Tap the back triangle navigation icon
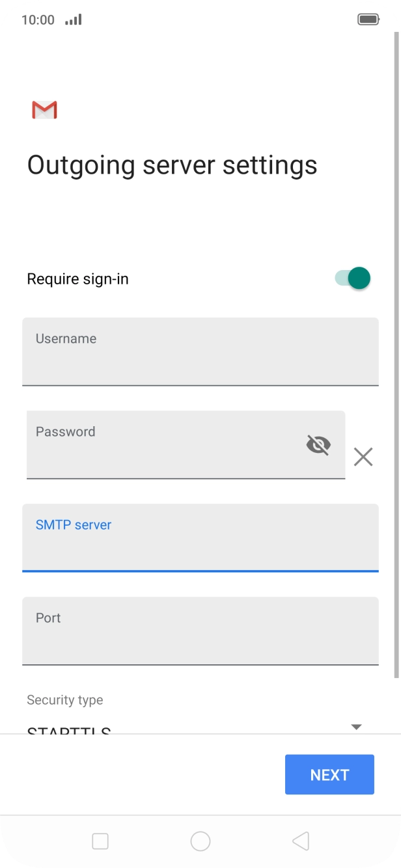Screen dimensions: 401x868 [300, 841]
